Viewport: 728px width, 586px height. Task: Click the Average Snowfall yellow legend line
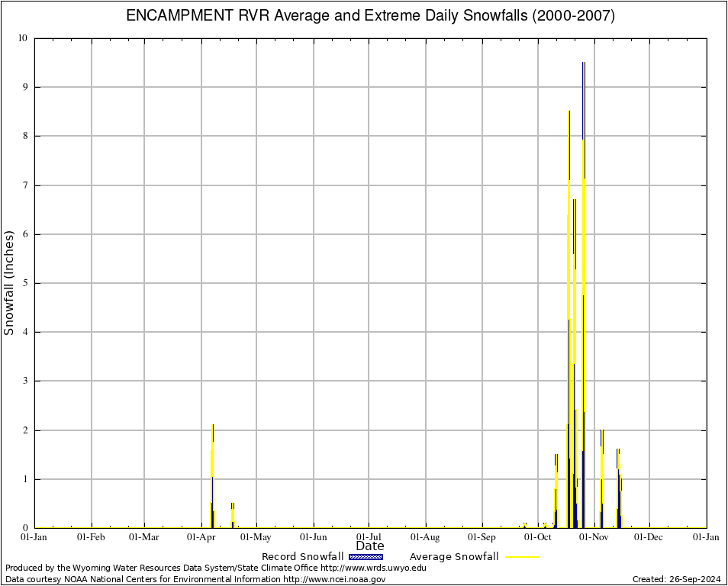[521, 557]
